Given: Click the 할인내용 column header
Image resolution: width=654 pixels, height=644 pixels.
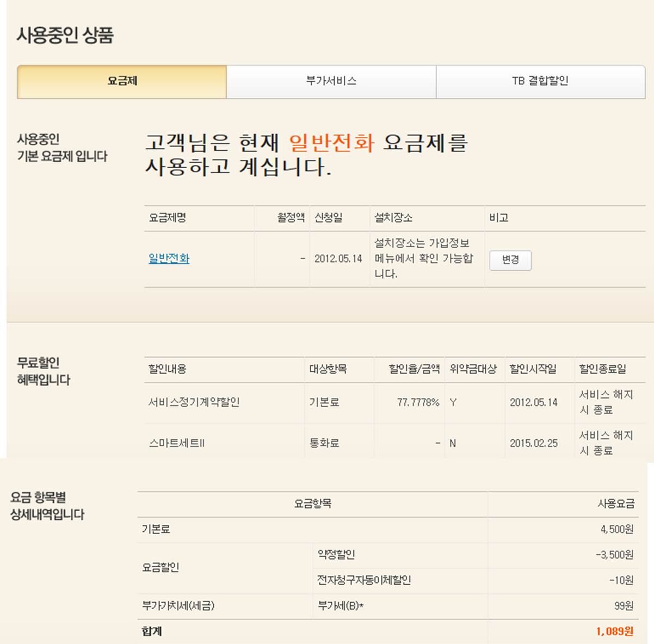Looking at the screenshot, I should [x=168, y=369].
